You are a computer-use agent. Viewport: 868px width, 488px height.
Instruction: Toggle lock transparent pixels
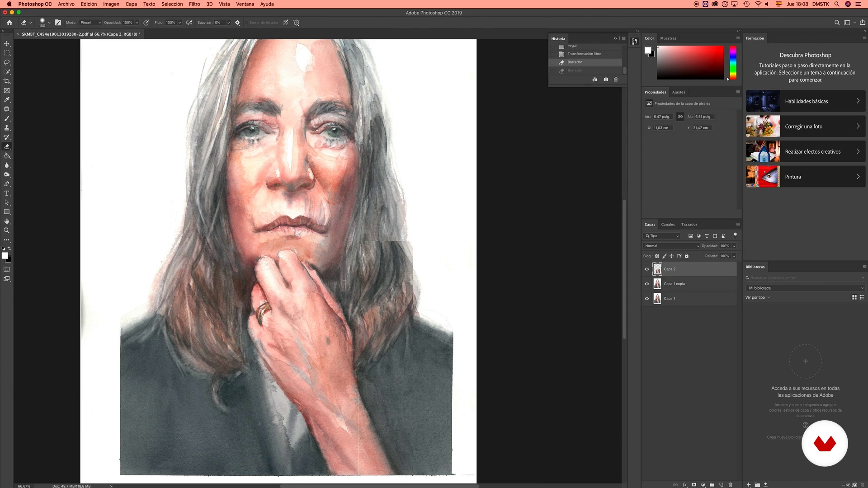coord(657,256)
